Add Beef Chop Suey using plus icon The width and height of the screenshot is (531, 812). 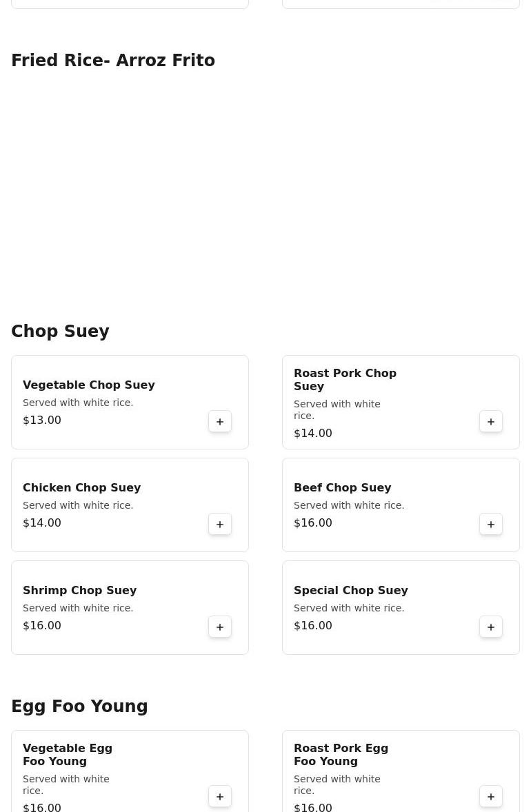491,524
